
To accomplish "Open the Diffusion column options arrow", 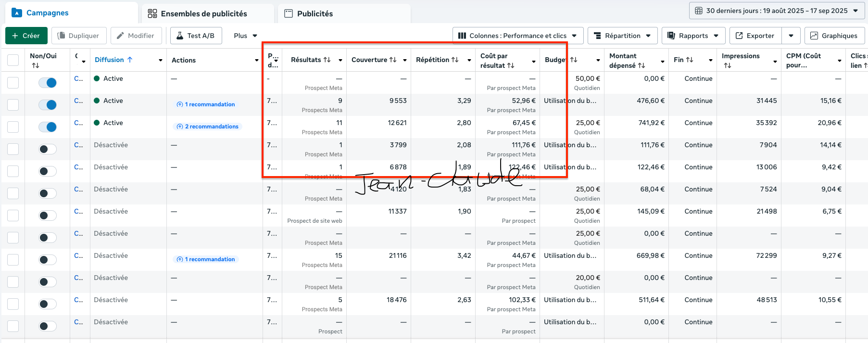I will 161,60.
